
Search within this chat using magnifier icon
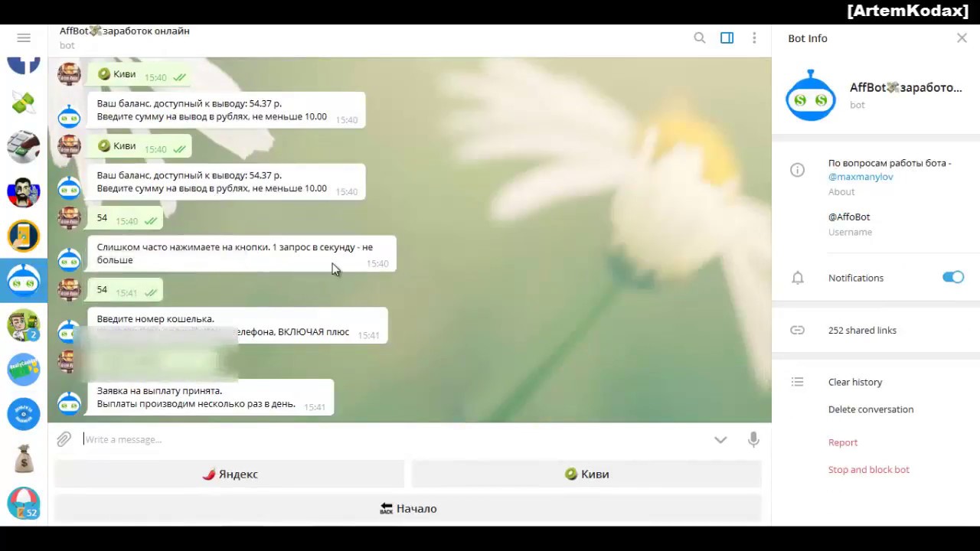pos(699,37)
